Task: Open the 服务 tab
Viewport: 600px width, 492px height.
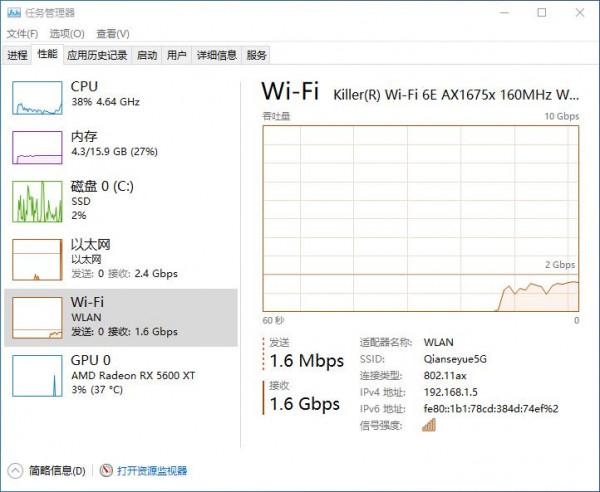Action: click(256, 55)
